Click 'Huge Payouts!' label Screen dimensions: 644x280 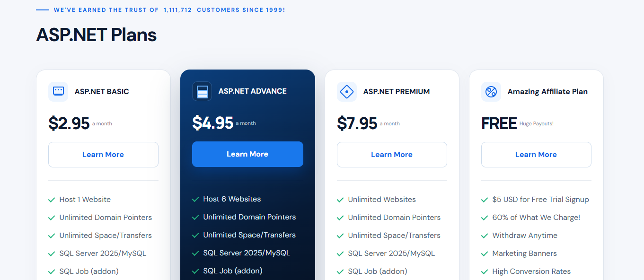click(537, 124)
